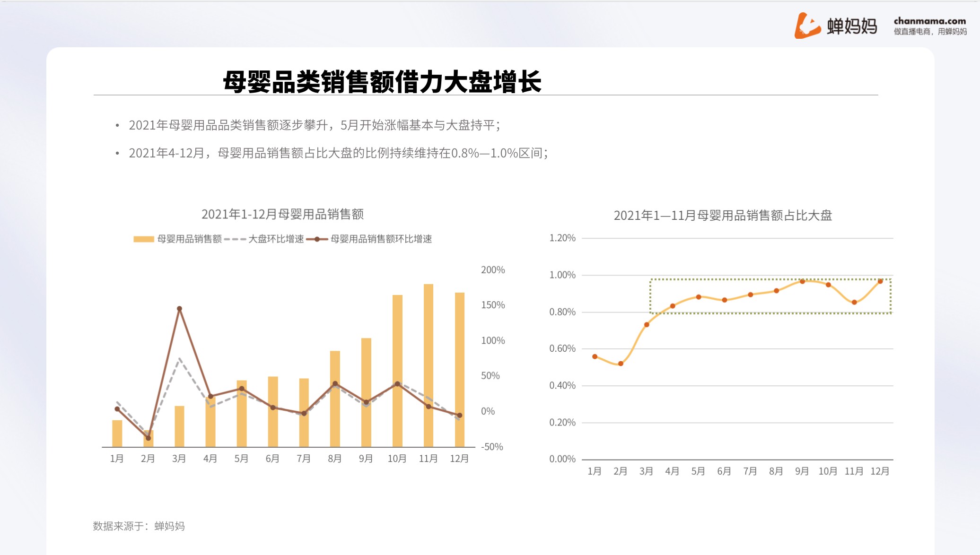Click the 1月 data point in share chart
The width and height of the screenshot is (980, 555).
point(595,357)
